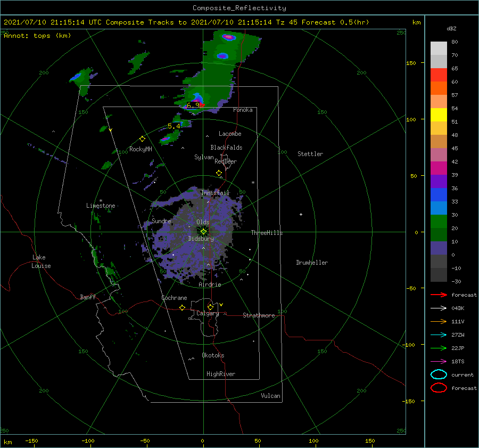Click the red swatch between 65 and 60 dBZ
Screen dimensions: 479x448
click(x=439, y=75)
